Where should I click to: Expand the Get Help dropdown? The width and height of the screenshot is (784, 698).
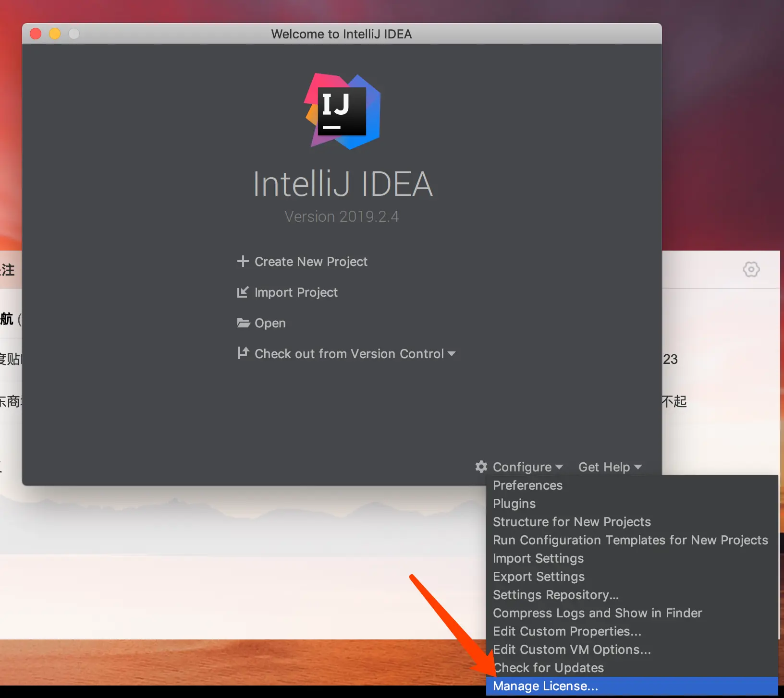pyautogui.click(x=610, y=467)
